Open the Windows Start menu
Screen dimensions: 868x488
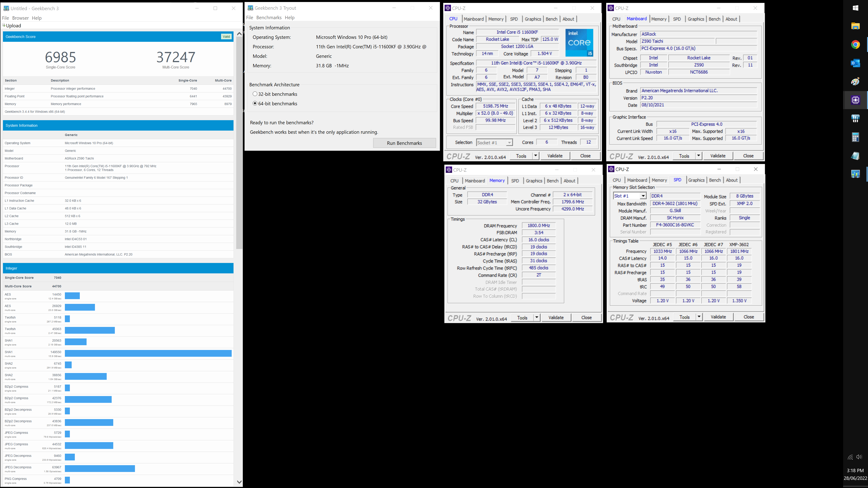855,8
